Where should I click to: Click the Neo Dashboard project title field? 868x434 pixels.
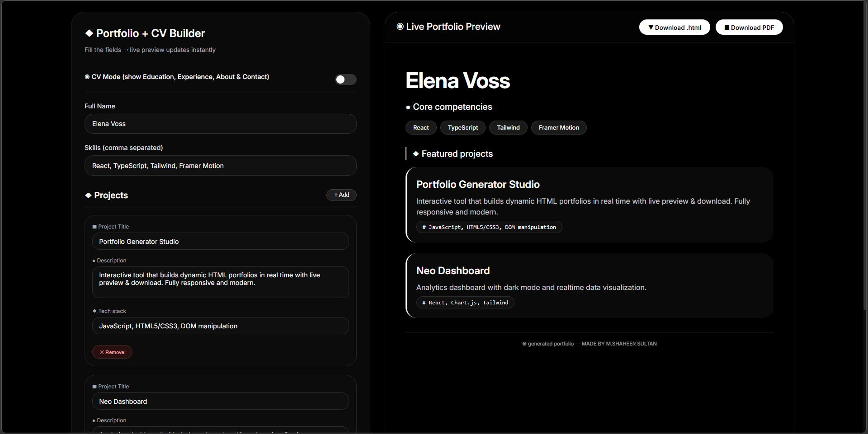(220, 401)
